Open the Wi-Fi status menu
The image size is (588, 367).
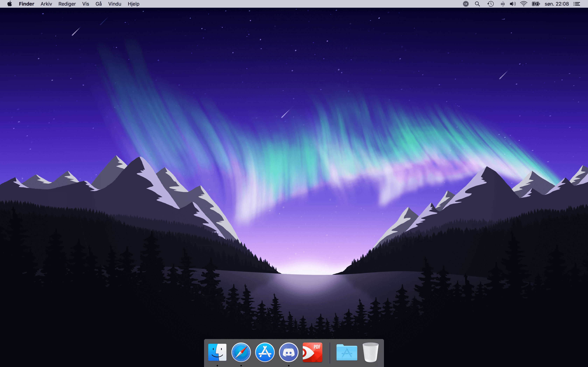(x=524, y=4)
